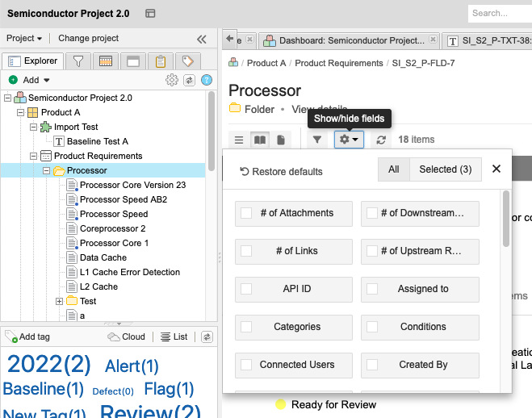532x418 pixels.
Task: Open explorer tree settings gear
Action: coord(172,80)
